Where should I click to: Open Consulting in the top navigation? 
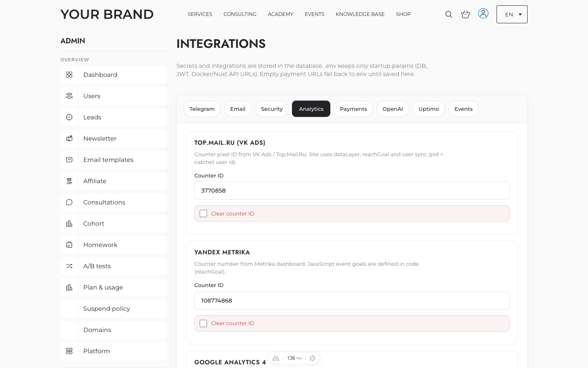[x=240, y=14]
